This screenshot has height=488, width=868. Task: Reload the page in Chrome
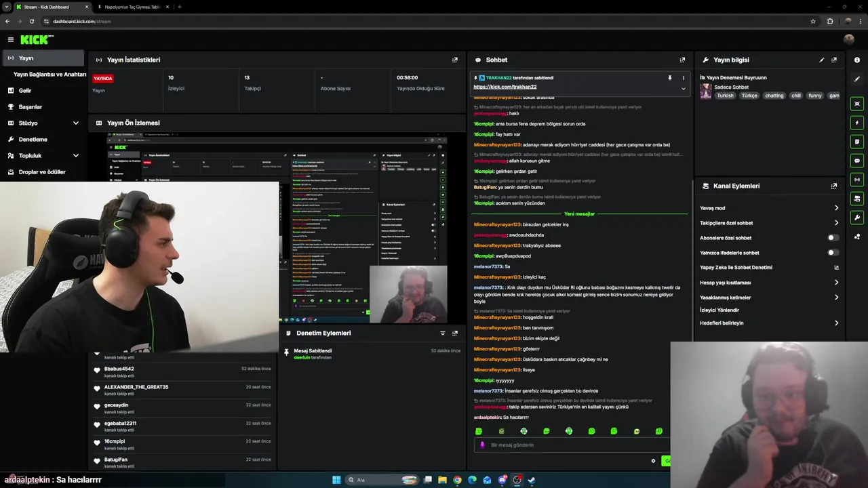click(31, 21)
